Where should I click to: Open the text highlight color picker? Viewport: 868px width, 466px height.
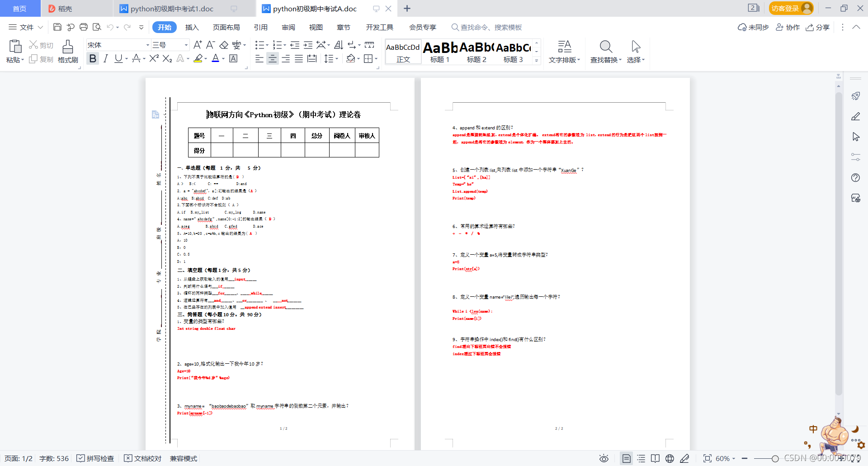click(206, 59)
